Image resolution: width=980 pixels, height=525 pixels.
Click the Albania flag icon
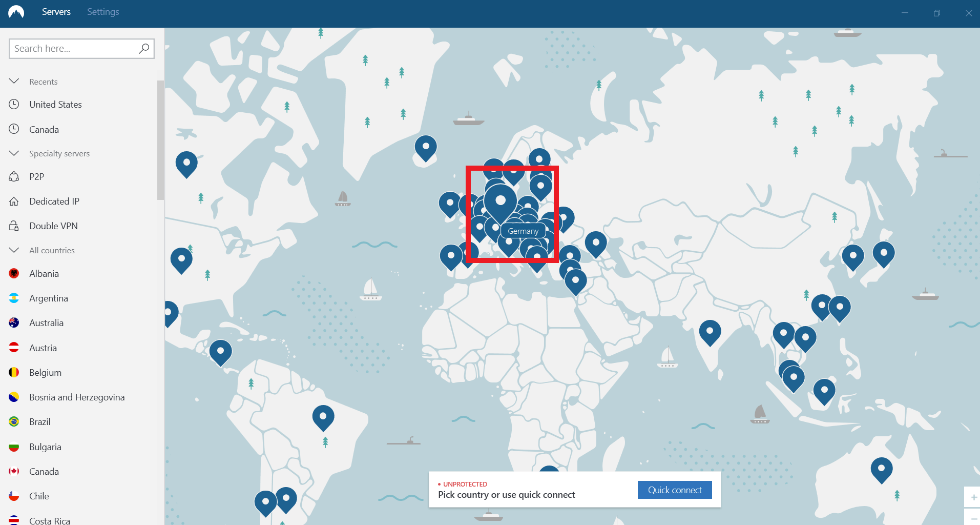click(14, 273)
